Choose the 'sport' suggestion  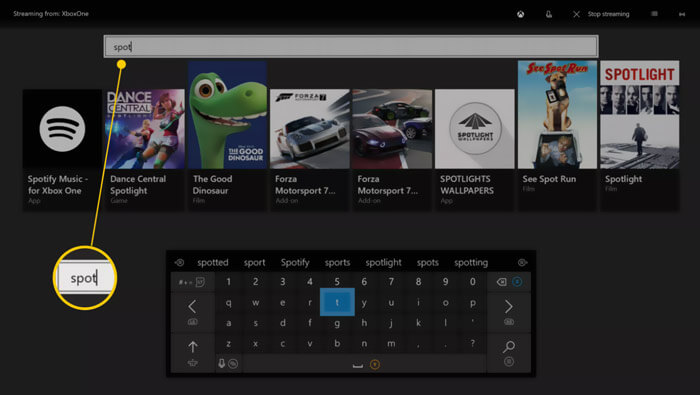tap(254, 262)
